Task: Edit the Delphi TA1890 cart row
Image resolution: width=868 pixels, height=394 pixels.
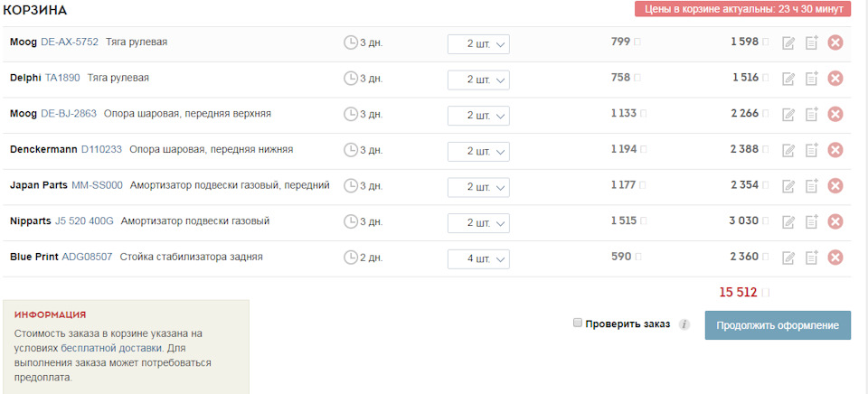Action: [x=788, y=79]
